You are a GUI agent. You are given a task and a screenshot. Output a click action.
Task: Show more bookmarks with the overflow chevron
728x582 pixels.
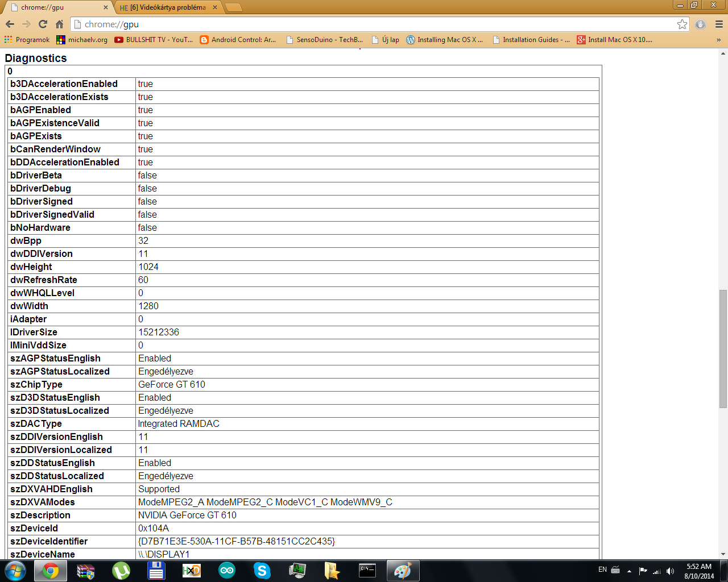tap(718, 40)
